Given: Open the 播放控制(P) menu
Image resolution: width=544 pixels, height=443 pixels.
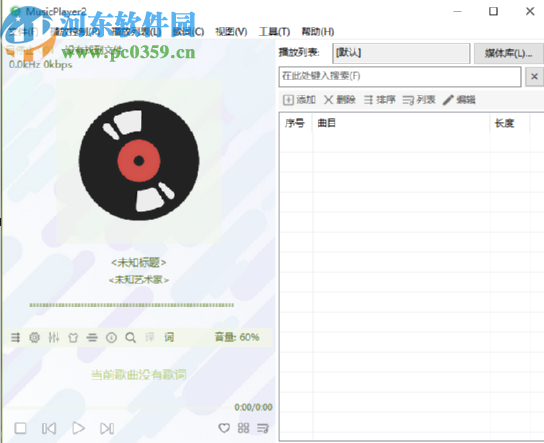Looking at the screenshot, I should pos(75,32).
